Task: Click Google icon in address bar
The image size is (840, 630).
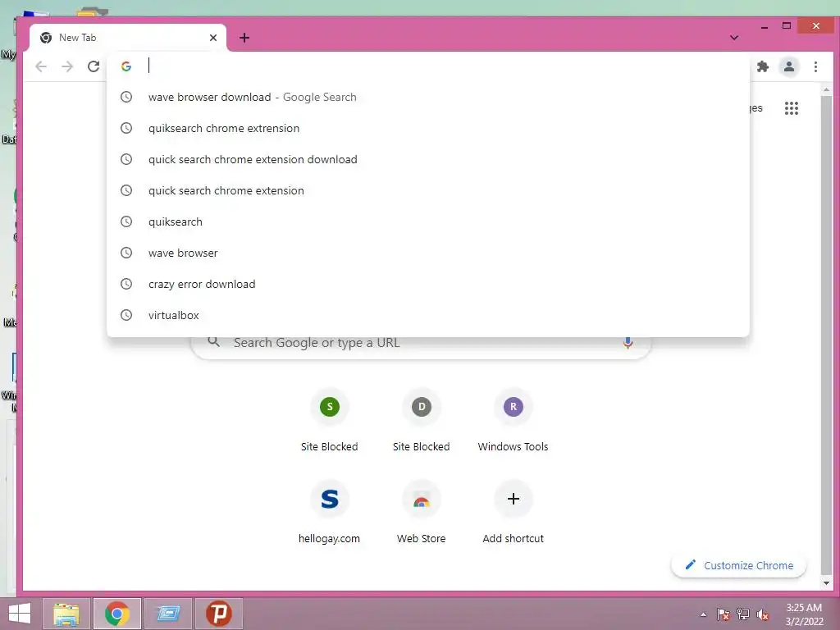Action: point(126,66)
